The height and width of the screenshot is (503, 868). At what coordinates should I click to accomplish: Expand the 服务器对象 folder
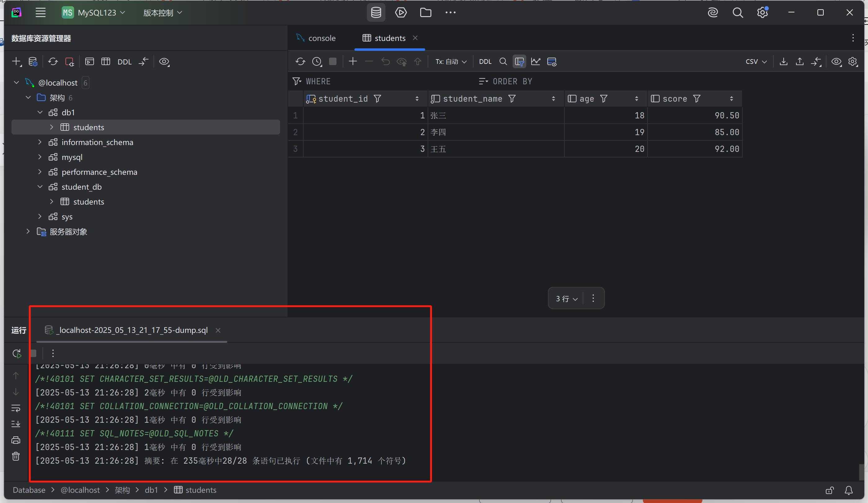[x=28, y=232]
